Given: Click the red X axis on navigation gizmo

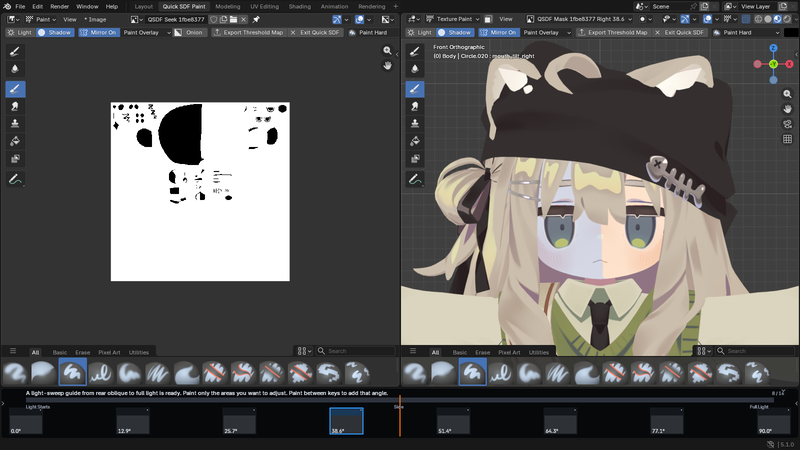Looking at the screenshot, I should 789,64.
